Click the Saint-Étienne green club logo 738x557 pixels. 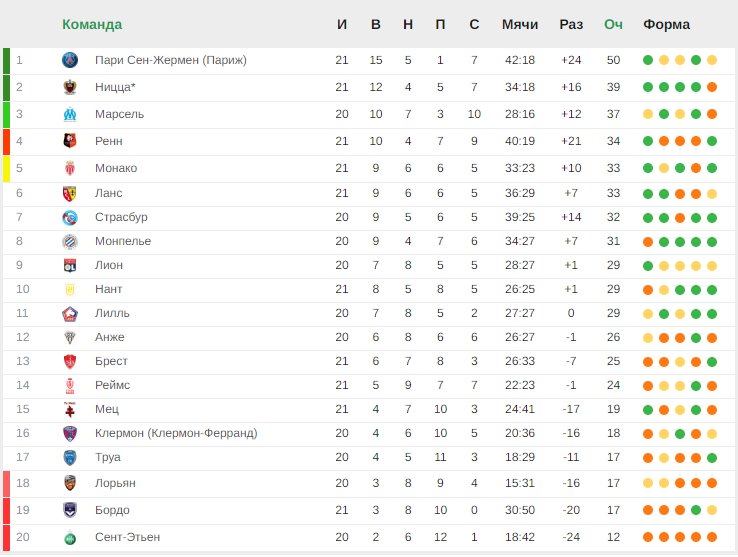tap(70, 538)
